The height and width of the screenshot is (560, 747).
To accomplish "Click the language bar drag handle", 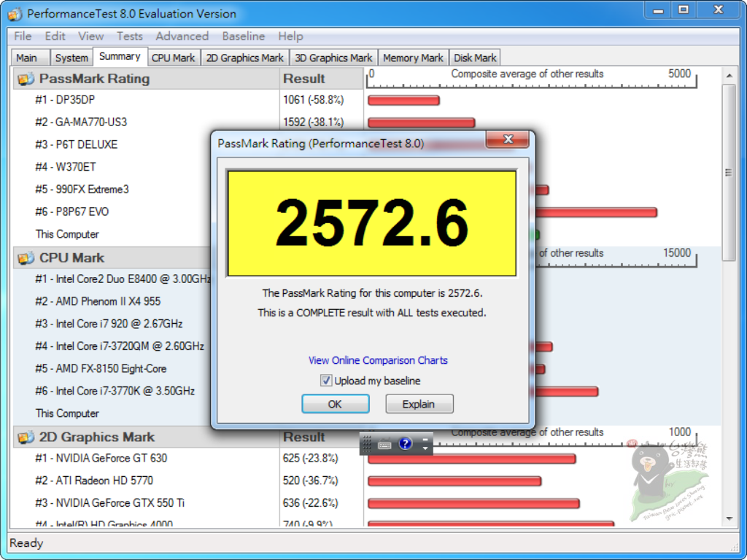I will 367,443.
